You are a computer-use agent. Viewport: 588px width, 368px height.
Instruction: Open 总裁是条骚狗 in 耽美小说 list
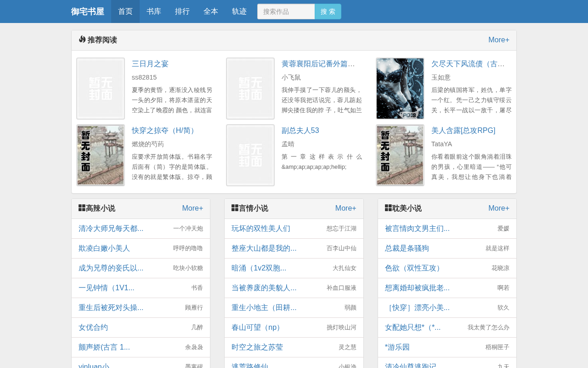[x=407, y=248]
